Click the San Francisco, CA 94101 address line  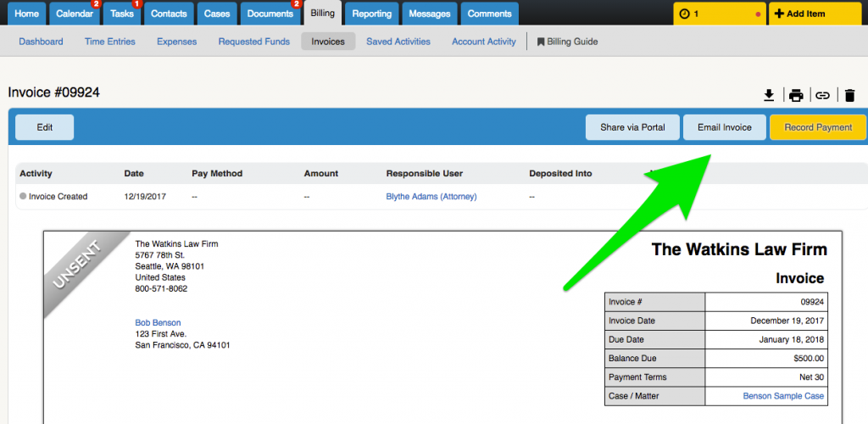click(x=183, y=345)
